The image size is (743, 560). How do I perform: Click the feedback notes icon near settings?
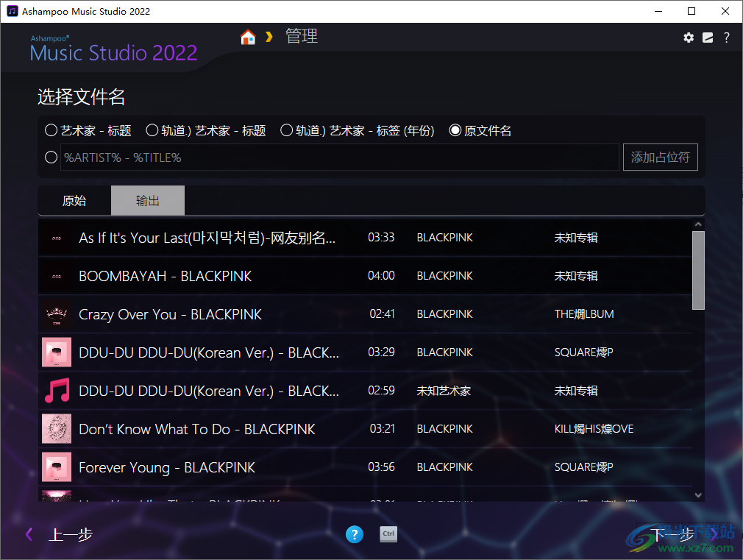coord(707,37)
